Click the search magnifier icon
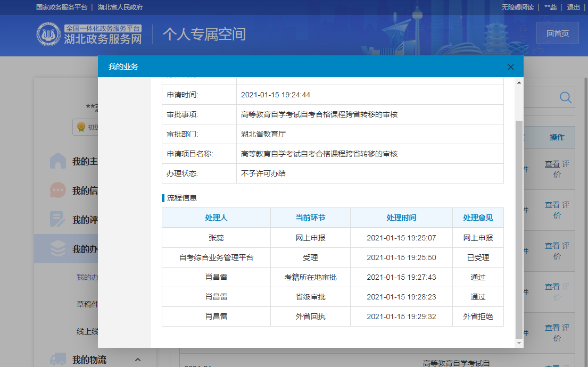Viewport: 588px width, 367px height. pyautogui.click(x=565, y=97)
